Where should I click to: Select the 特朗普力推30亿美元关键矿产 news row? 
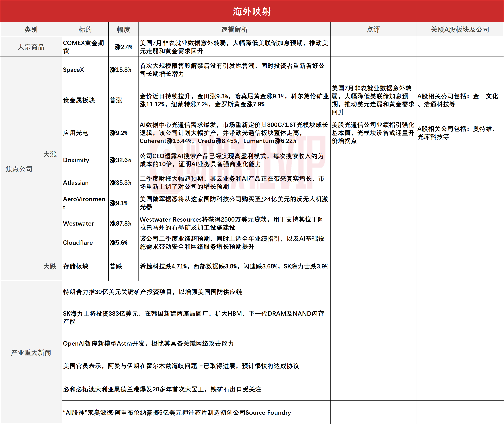pos(196,292)
